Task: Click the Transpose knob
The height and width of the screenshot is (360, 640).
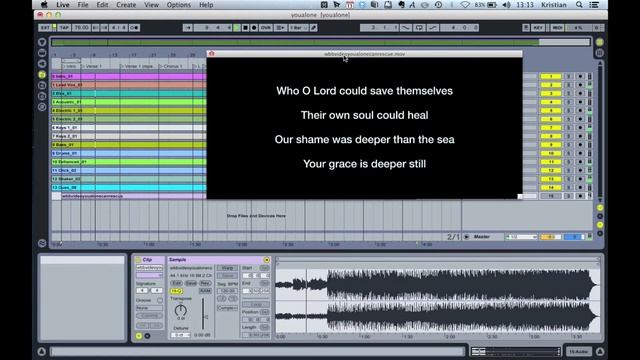Action: (180, 311)
